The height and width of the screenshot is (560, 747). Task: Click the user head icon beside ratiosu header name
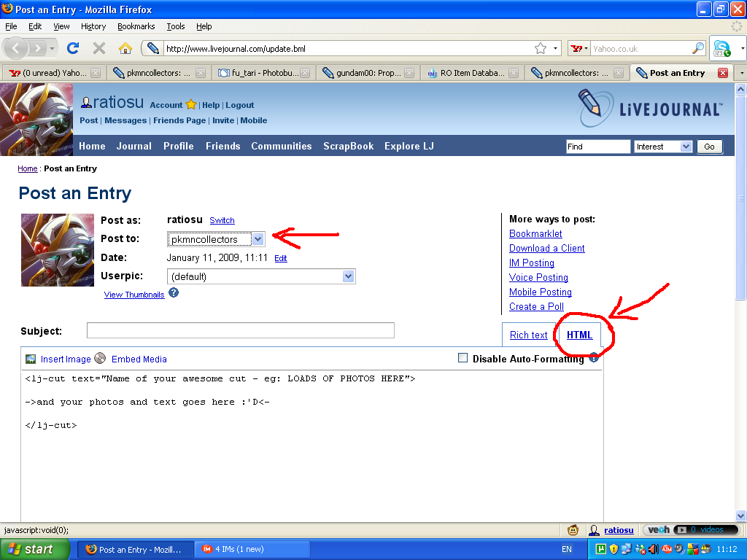86,102
